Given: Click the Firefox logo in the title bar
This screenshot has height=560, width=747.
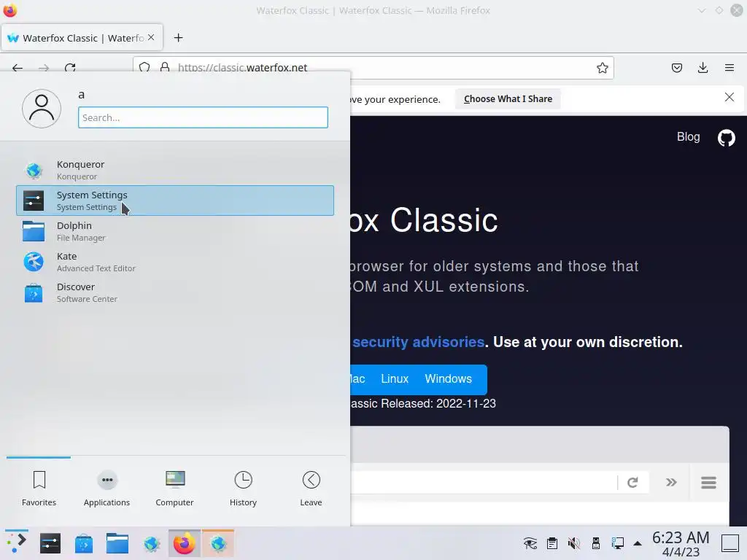Looking at the screenshot, I should (10, 10).
